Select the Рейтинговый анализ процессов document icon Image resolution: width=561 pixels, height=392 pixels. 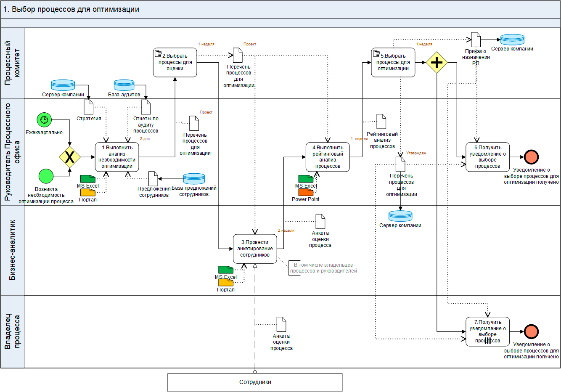coord(381,122)
